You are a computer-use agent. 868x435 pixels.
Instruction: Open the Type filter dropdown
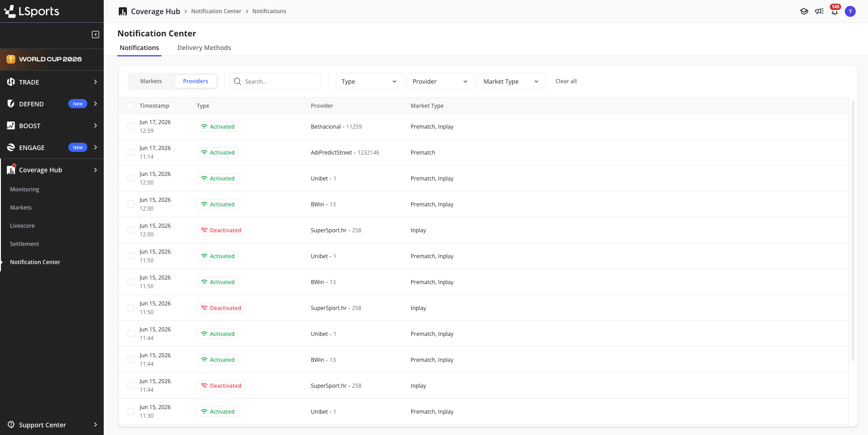tap(369, 81)
